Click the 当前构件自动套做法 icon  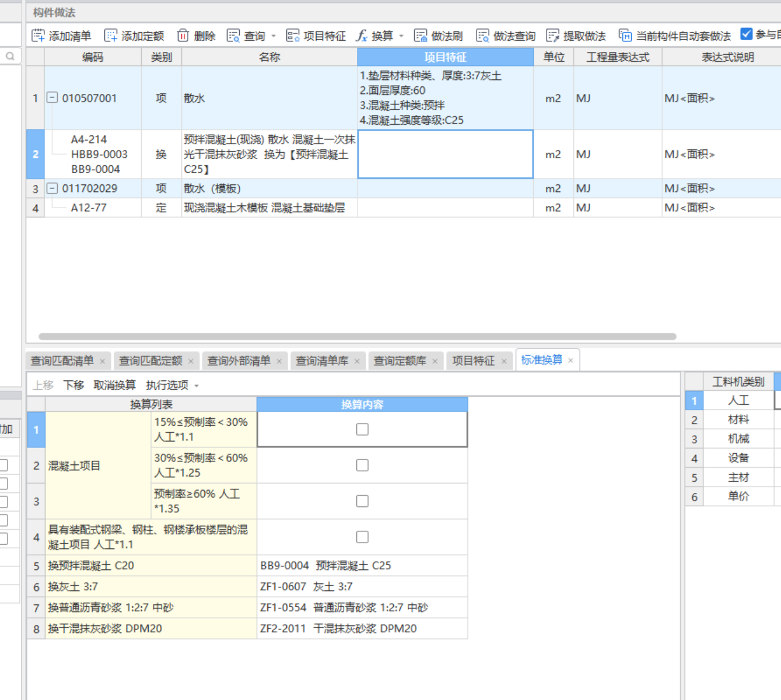625,36
